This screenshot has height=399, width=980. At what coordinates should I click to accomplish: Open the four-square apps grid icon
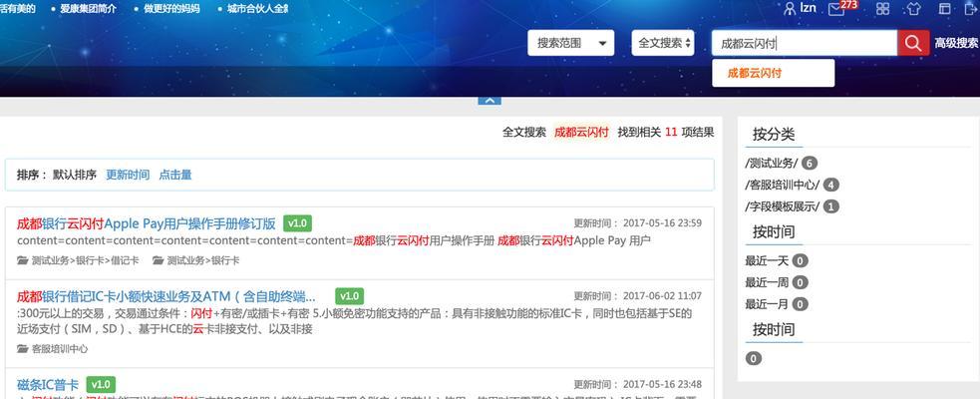[x=882, y=8]
